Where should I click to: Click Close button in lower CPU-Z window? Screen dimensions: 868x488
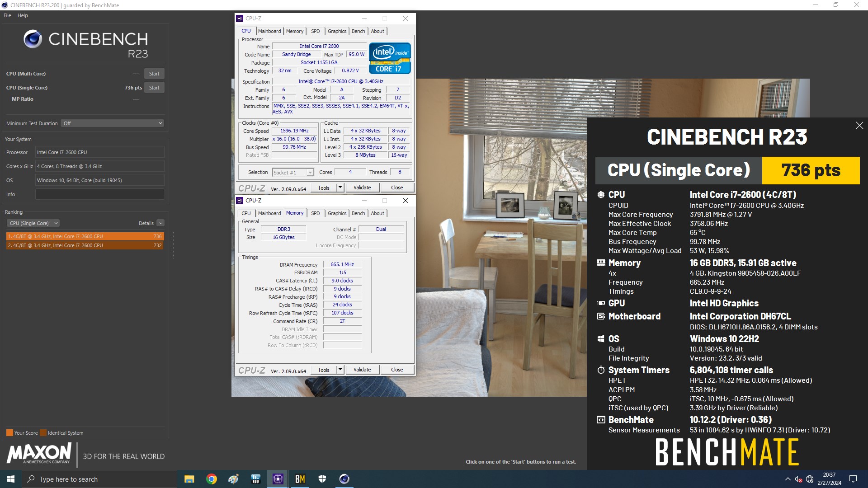[x=397, y=370]
